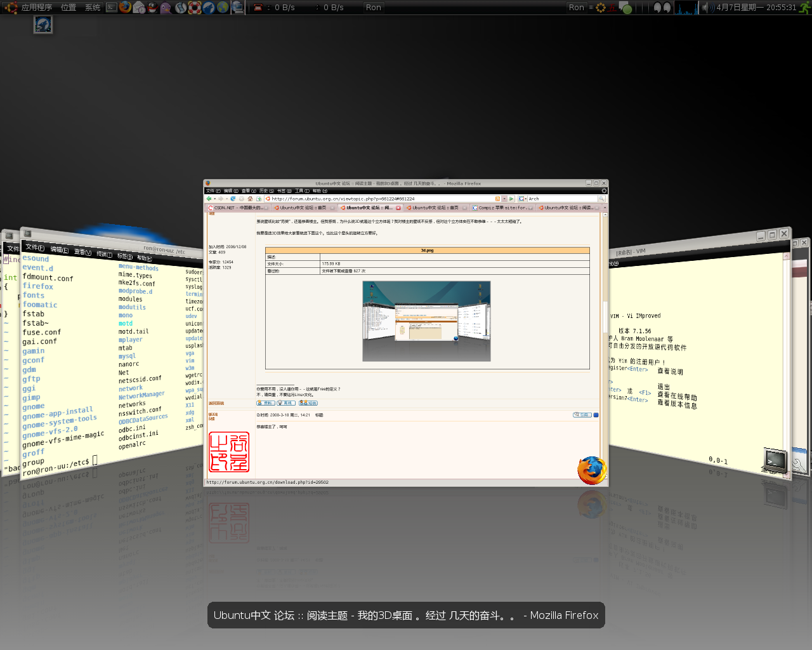
Task: Click the 资料 profile button in forum post
Action: [265, 402]
